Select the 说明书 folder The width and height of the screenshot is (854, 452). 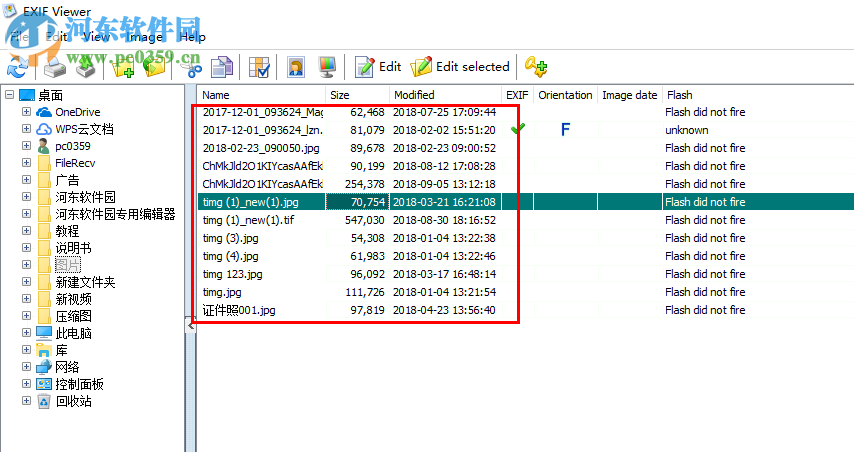(73, 248)
